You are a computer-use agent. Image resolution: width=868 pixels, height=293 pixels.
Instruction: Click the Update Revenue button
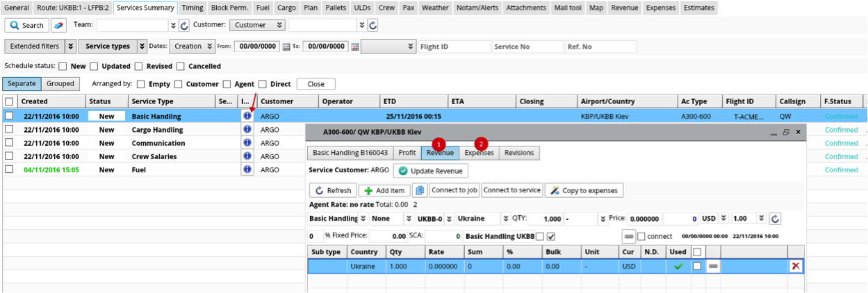[x=431, y=171]
